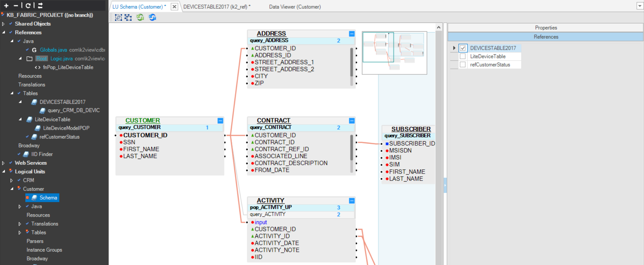Collapse the ADDRESS table with its minus icon
The image size is (644, 265).
pyautogui.click(x=352, y=34)
